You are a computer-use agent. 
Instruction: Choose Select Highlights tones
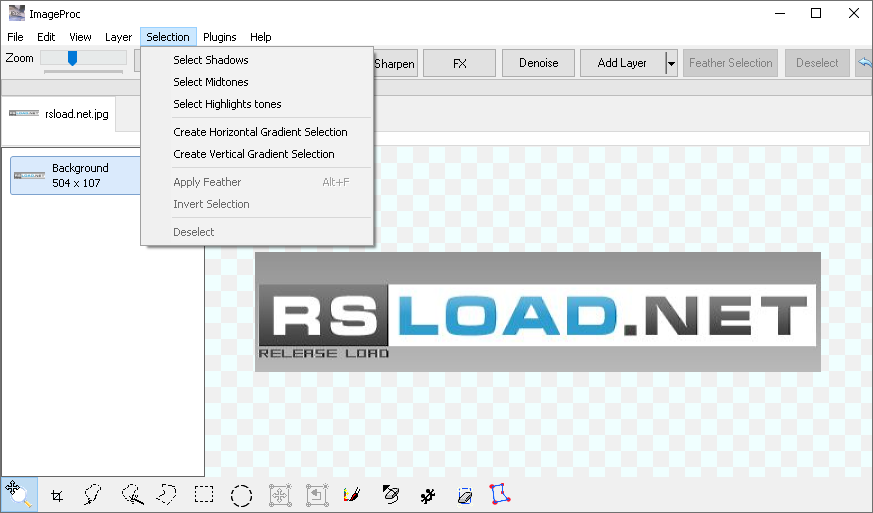257,104
